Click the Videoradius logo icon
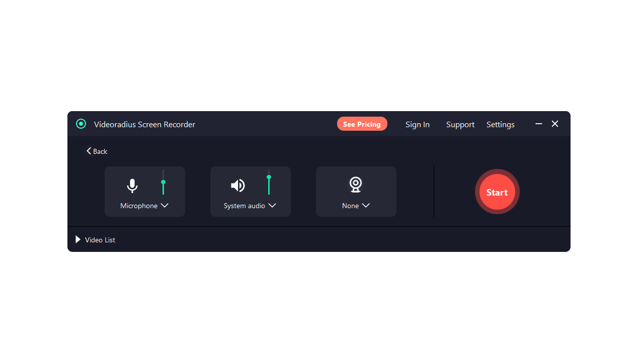644x362 pixels. [81, 124]
